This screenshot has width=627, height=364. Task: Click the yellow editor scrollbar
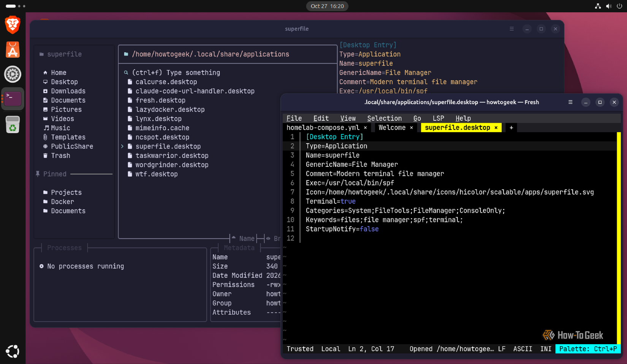click(619, 237)
